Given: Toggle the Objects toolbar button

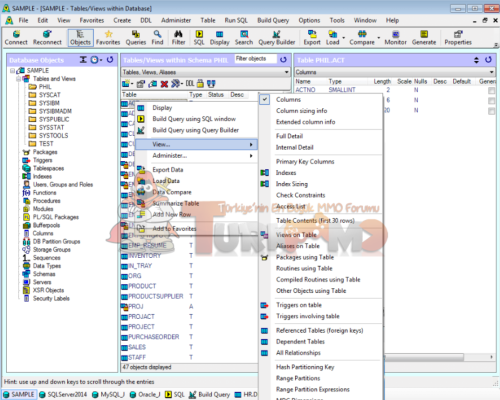Looking at the screenshot, I should pyautogui.click(x=80, y=37).
